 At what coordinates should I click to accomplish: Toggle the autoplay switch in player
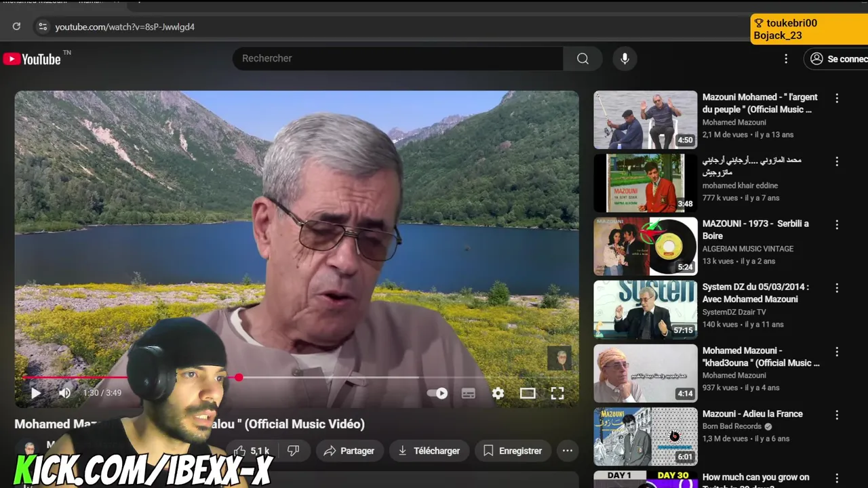click(437, 393)
